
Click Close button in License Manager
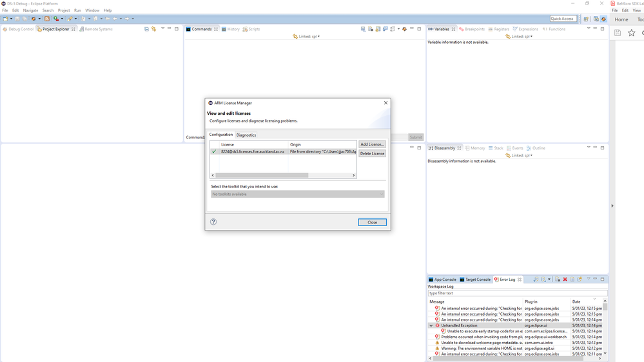(x=372, y=222)
